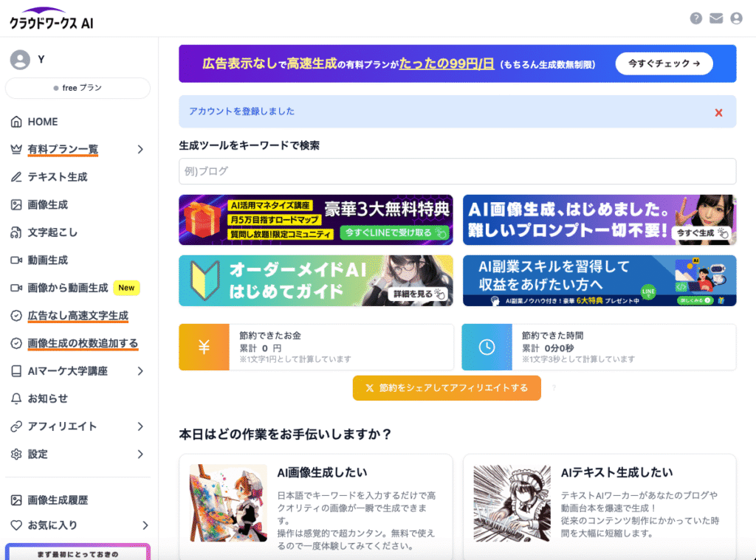Click the crown icon for 有料プラン一覧
Viewport: 756px width, 560px height.
16,149
